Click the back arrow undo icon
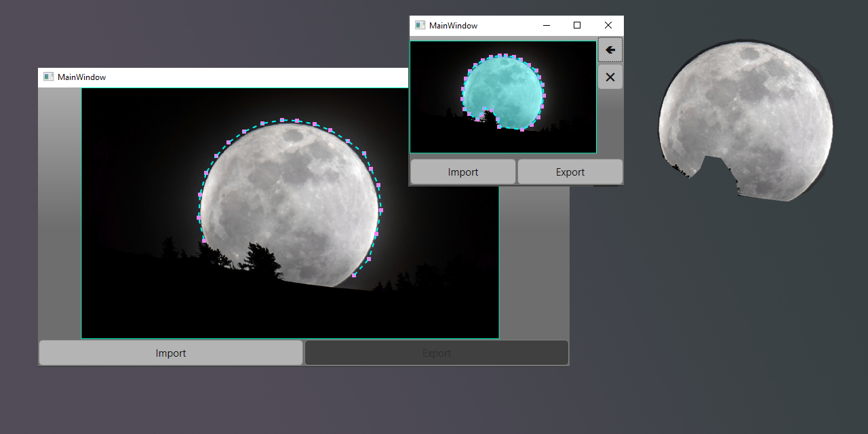868x434 pixels. [x=608, y=49]
